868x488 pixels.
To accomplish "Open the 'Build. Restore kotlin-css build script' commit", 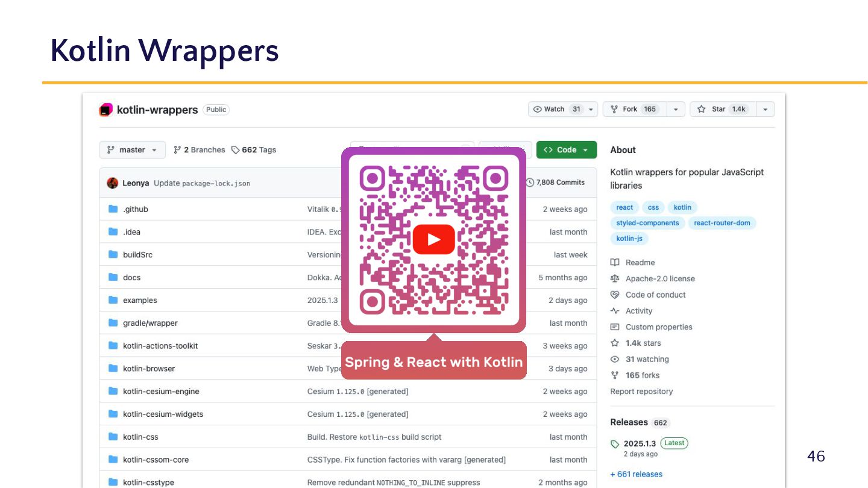I will tap(374, 437).
